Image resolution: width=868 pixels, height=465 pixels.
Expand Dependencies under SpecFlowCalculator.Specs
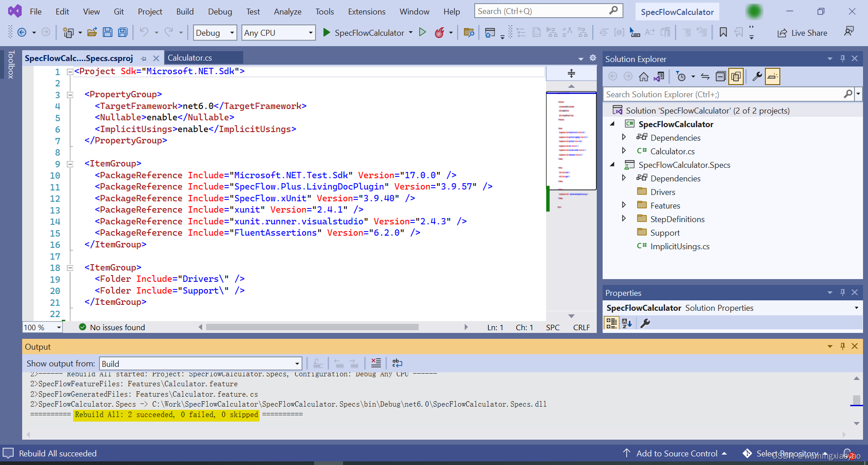[x=624, y=178]
